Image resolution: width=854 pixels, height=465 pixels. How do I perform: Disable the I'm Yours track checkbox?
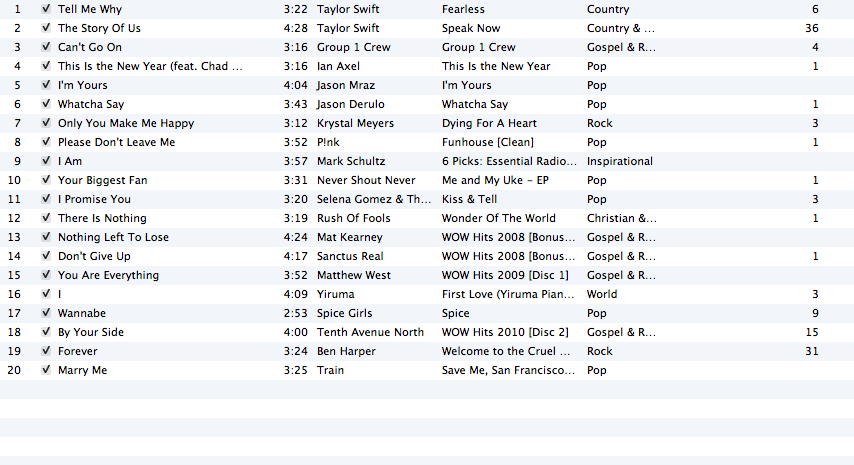click(x=46, y=85)
